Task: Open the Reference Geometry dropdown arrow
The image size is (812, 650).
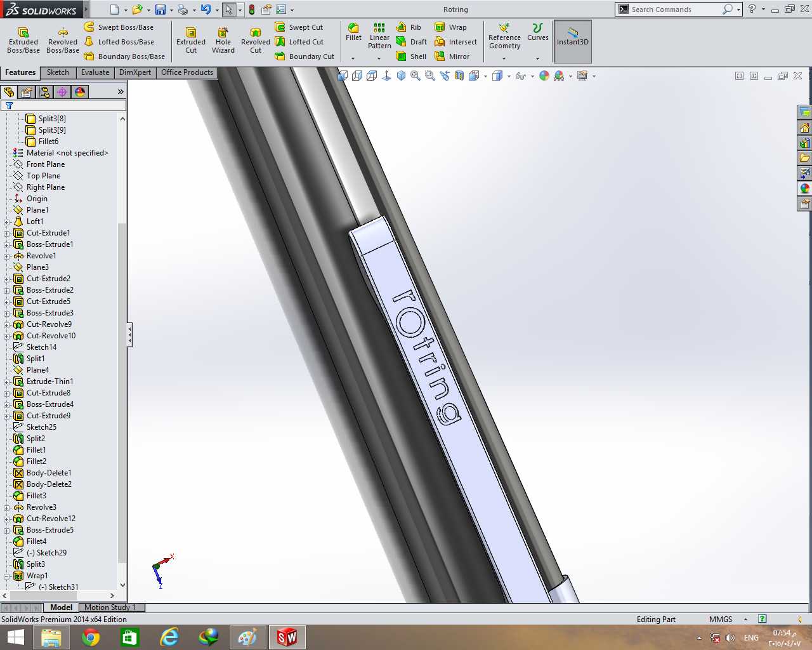Action: 504,58
